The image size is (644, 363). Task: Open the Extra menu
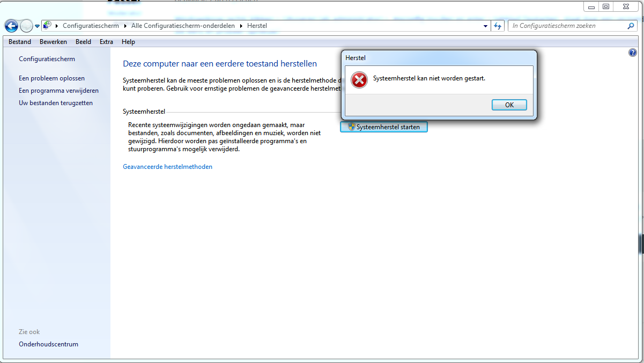pos(106,42)
